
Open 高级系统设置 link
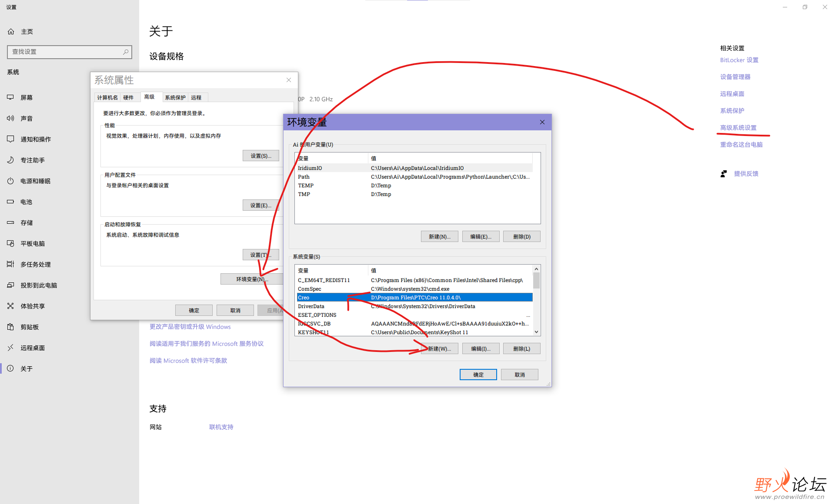coord(738,127)
